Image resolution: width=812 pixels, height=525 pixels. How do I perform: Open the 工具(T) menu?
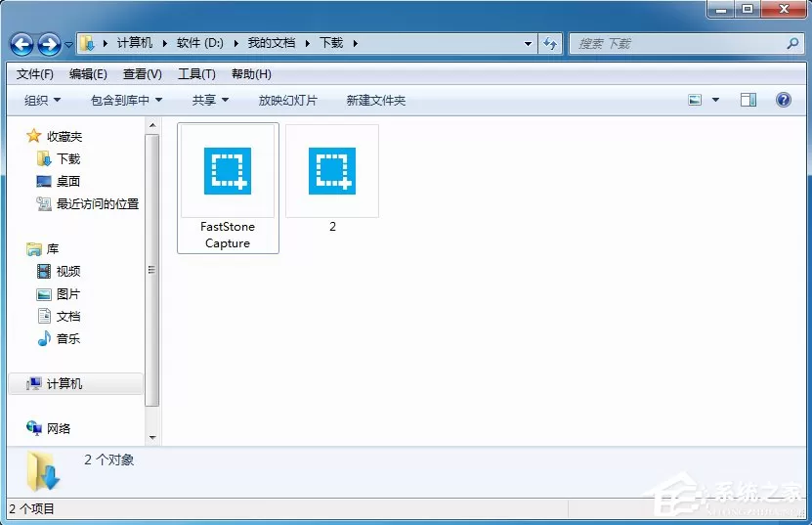pos(196,74)
